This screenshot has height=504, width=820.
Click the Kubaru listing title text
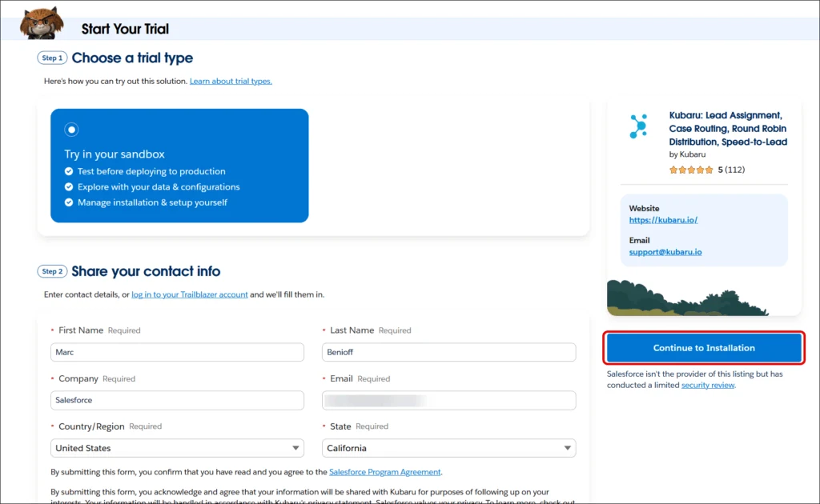[x=728, y=129]
